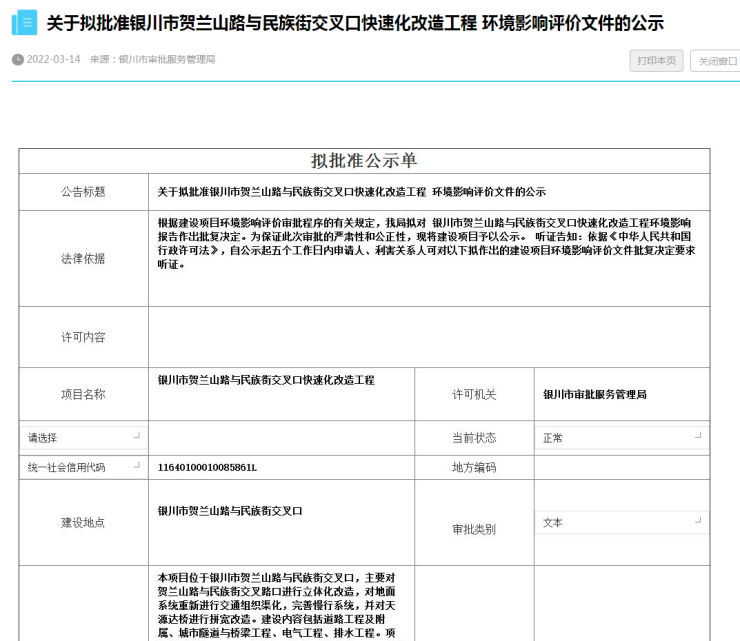Image resolution: width=740 pixels, height=641 pixels.
Task: Focus the empty 许可内容 field
Action: point(428,337)
